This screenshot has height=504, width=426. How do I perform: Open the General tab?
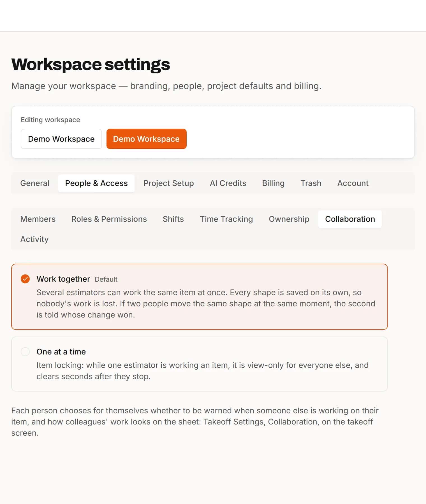tap(35, 183)
